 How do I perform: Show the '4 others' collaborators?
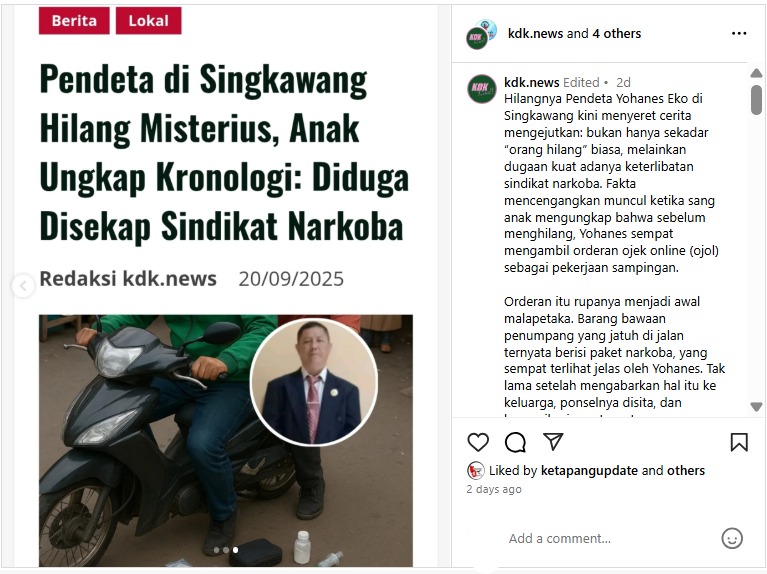pyautogui.click(x=616, y=34)
